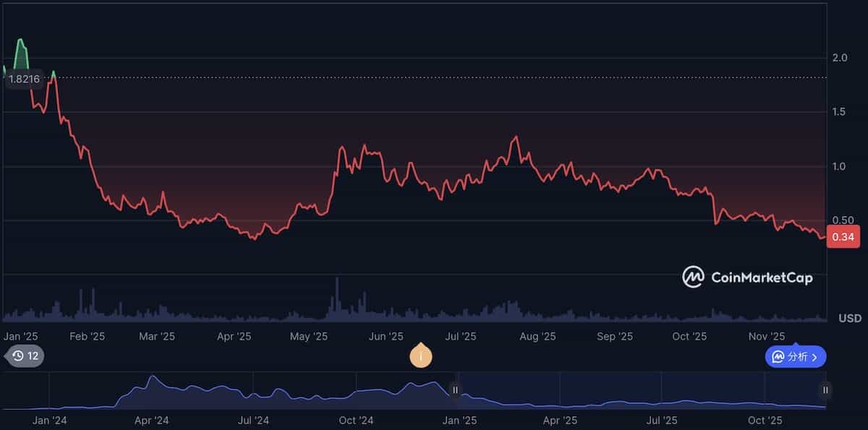868x430 pixels.
Task: Click the 1.0 price axis value
Action: pos(839,166)
